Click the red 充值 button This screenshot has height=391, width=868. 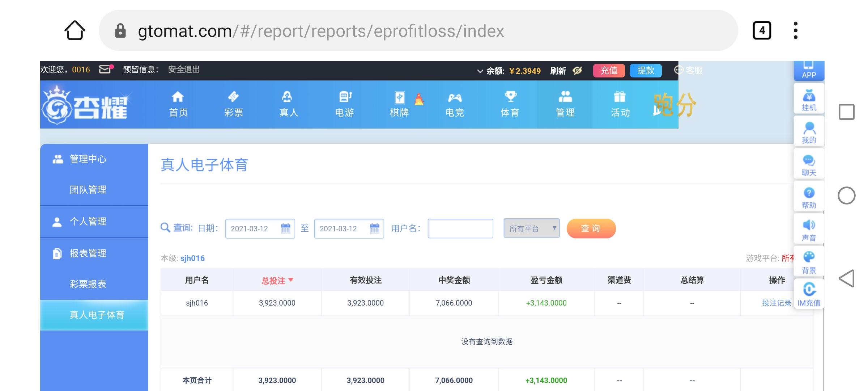click(x=609, y=70)
